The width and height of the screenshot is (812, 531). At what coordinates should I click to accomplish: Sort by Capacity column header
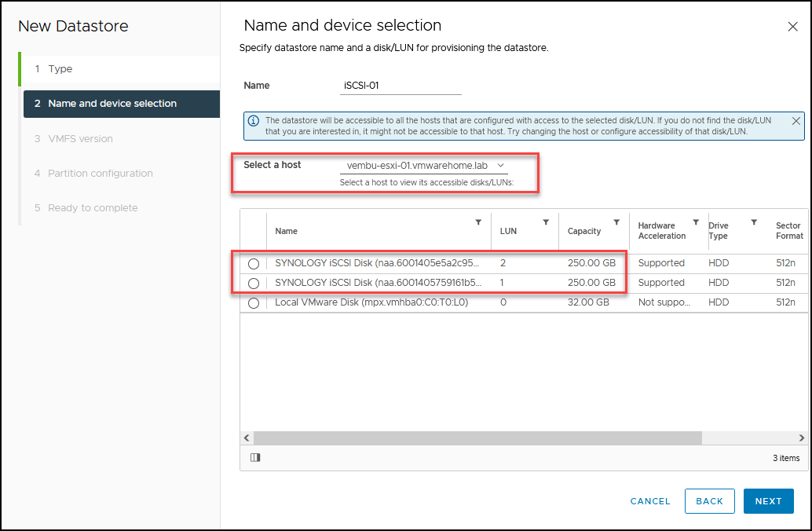[x=584, y=231]
